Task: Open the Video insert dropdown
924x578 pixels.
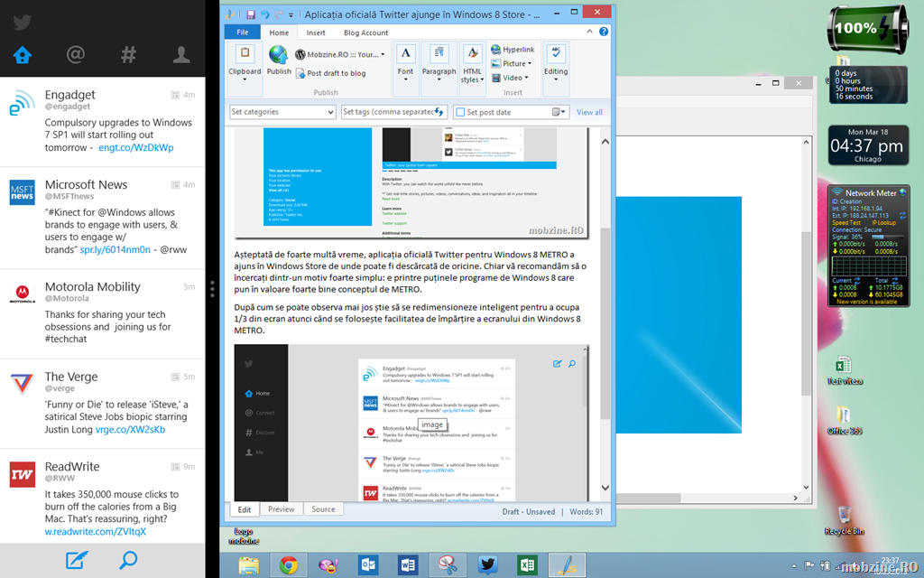Action: pos(511,78)
